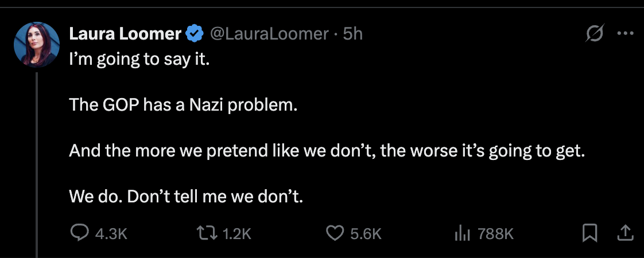
Task: Click the 1.2K repost count
Action: click(x=236, y=233)
